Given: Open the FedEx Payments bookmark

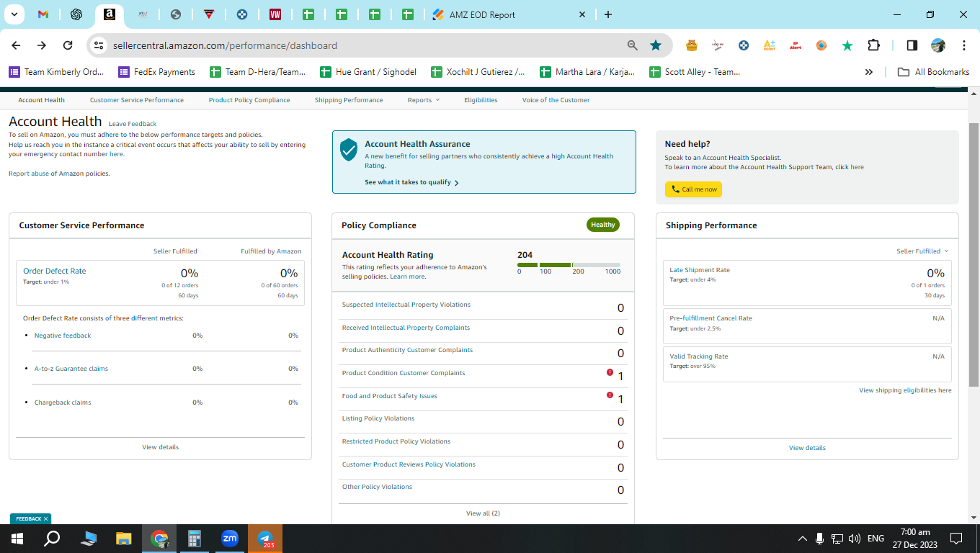Looking at the screenshot, I should 156,72.
